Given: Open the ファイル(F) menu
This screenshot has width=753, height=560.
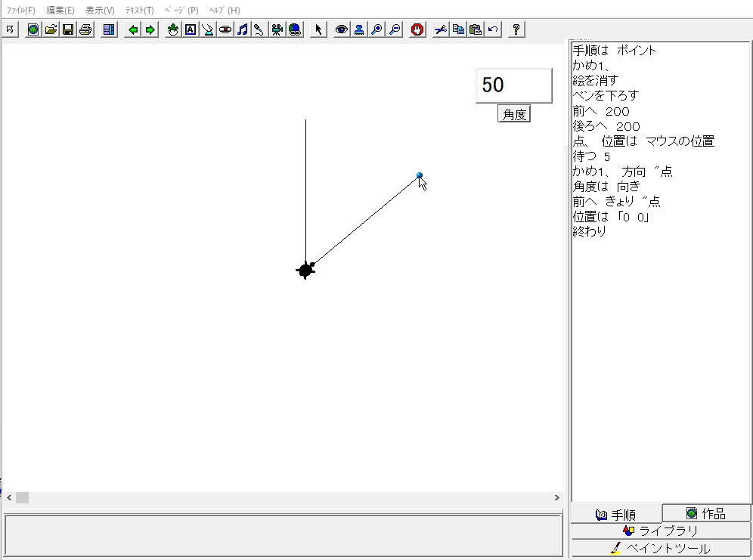Looking at the screenshot, I should click(x=20, y=11).
